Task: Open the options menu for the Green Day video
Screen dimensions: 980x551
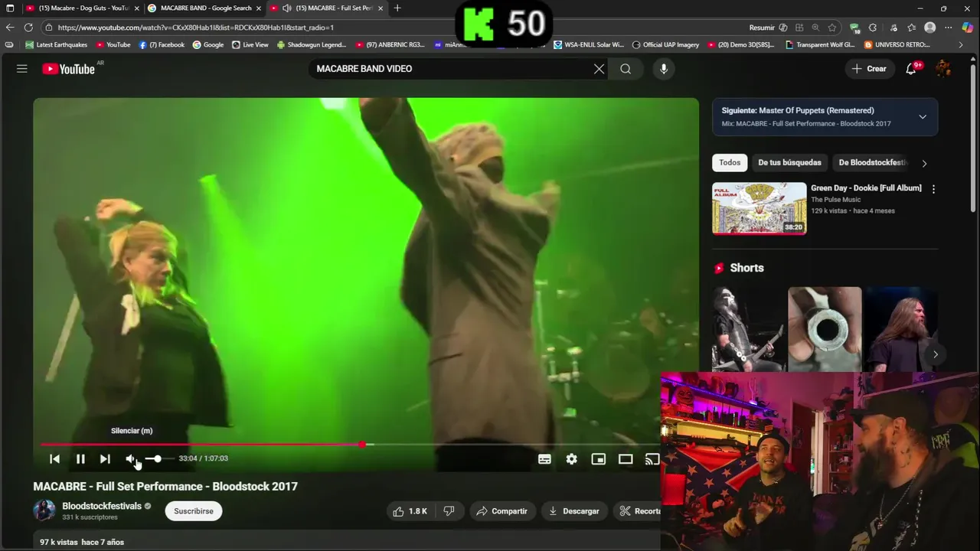Action: (x=933, y=189)
